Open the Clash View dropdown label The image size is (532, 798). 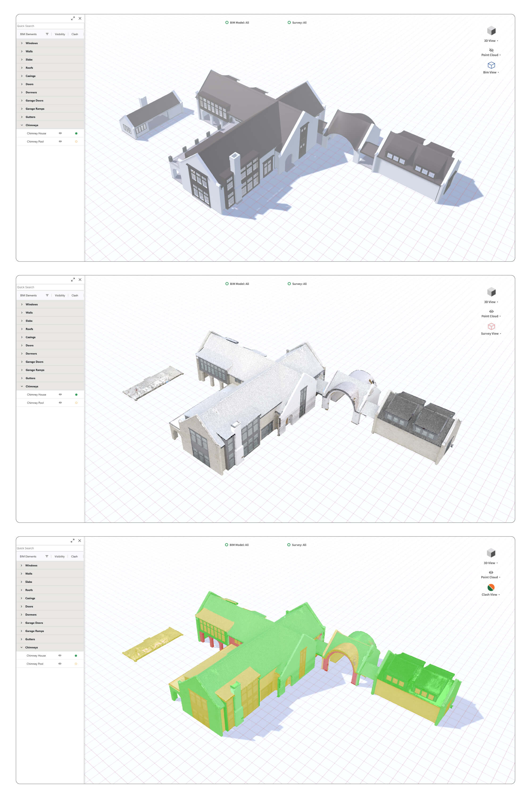click(x=491, y=595)
